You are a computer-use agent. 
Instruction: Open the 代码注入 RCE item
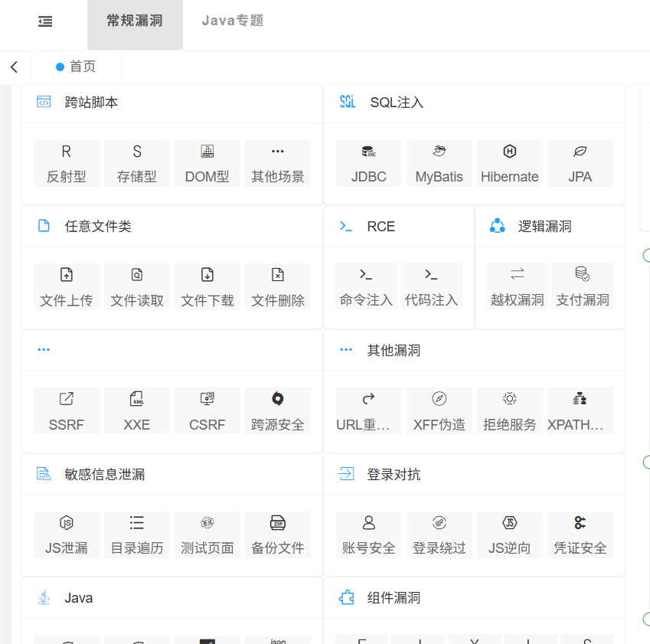pos(431,286)
